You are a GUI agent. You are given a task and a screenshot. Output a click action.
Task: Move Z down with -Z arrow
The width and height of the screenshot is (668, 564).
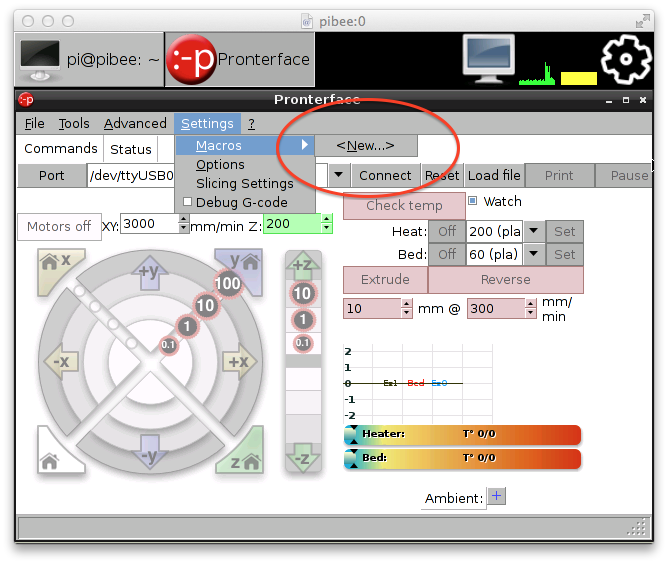(302, 458)
